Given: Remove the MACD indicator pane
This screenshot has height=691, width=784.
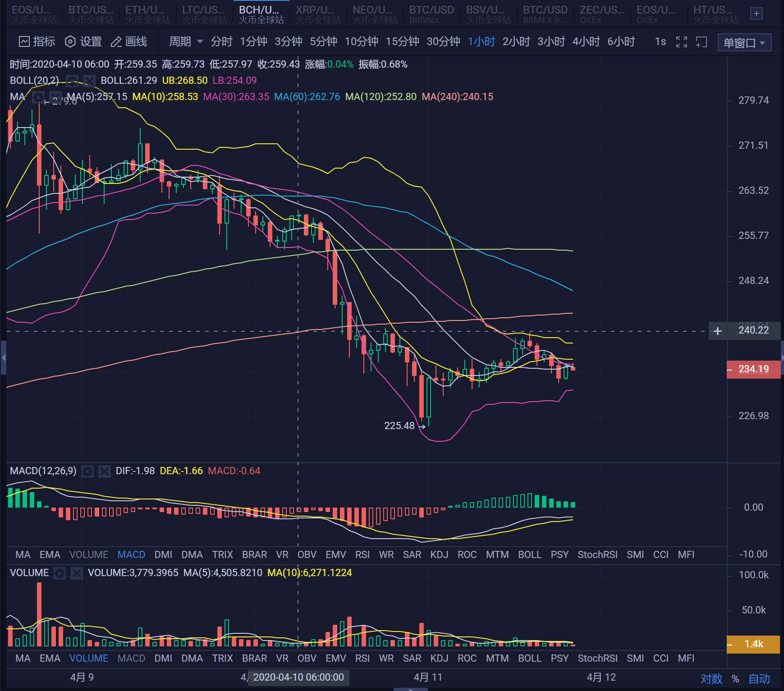Looking at the screenshot, I should tap(105, 471).
